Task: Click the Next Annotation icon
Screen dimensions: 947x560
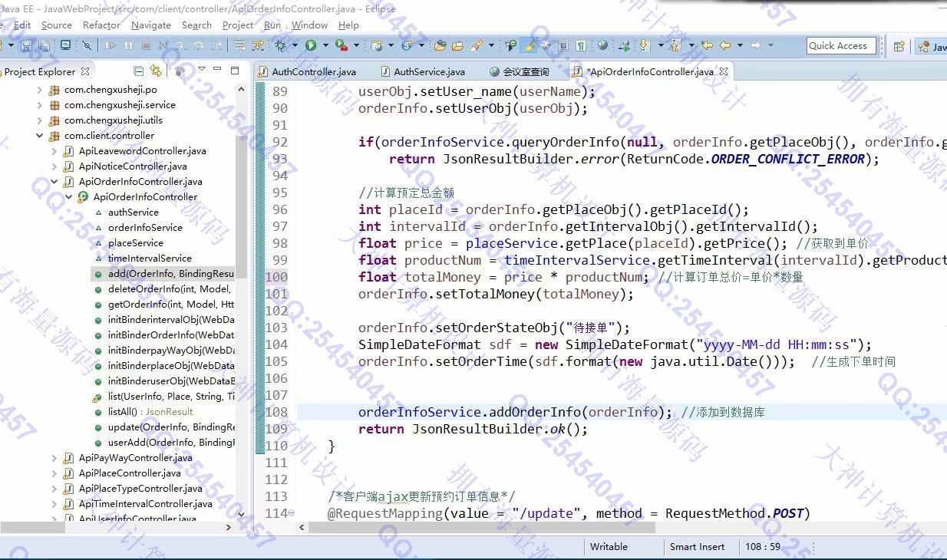Action: (643, 46)
